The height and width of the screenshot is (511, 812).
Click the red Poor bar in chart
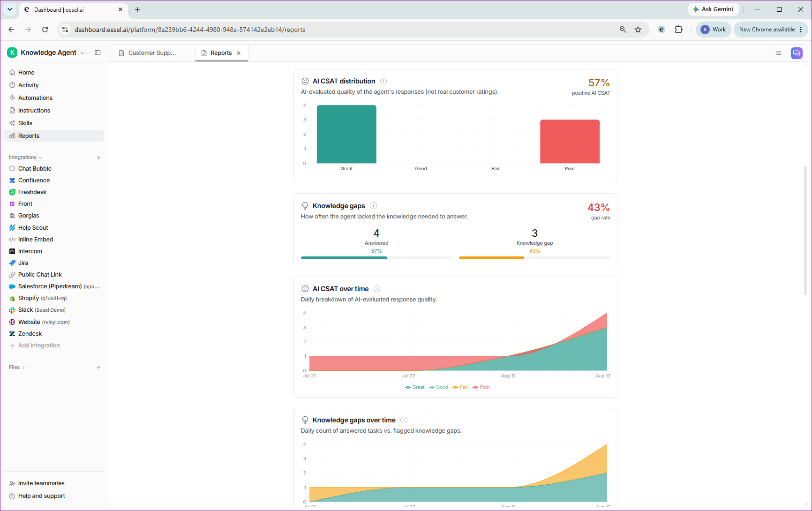tap(570, 142)
